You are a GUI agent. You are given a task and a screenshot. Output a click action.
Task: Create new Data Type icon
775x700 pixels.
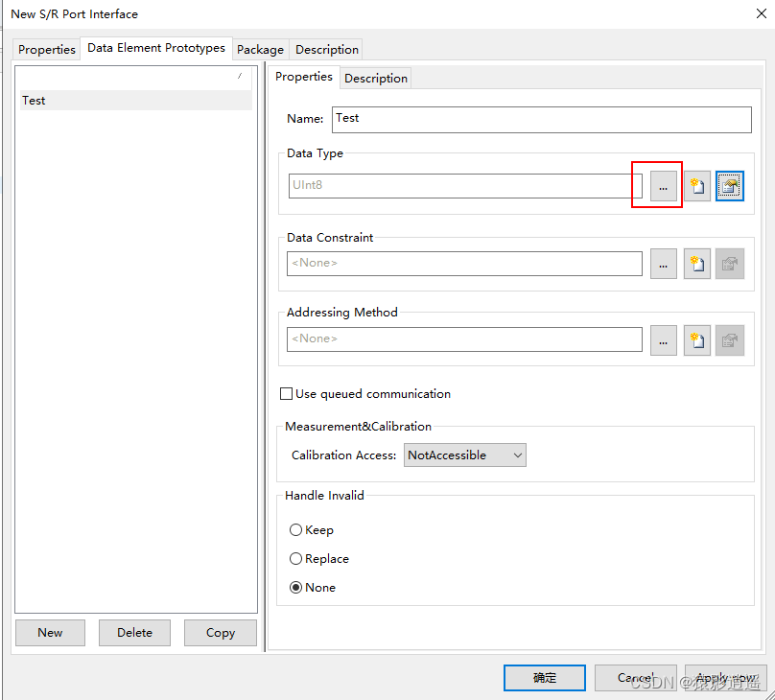click(x=697, y=186)
